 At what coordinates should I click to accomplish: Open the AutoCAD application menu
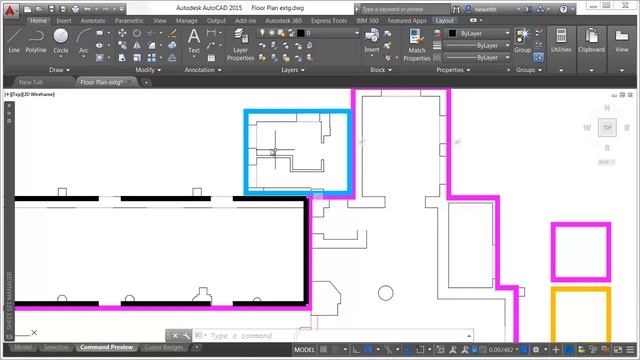click(x=10, y=10)
